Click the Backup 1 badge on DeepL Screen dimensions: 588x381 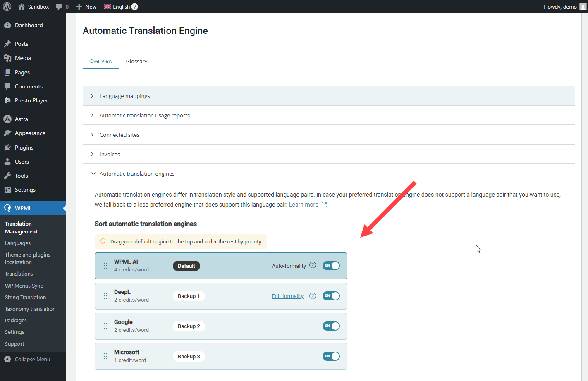189,296
